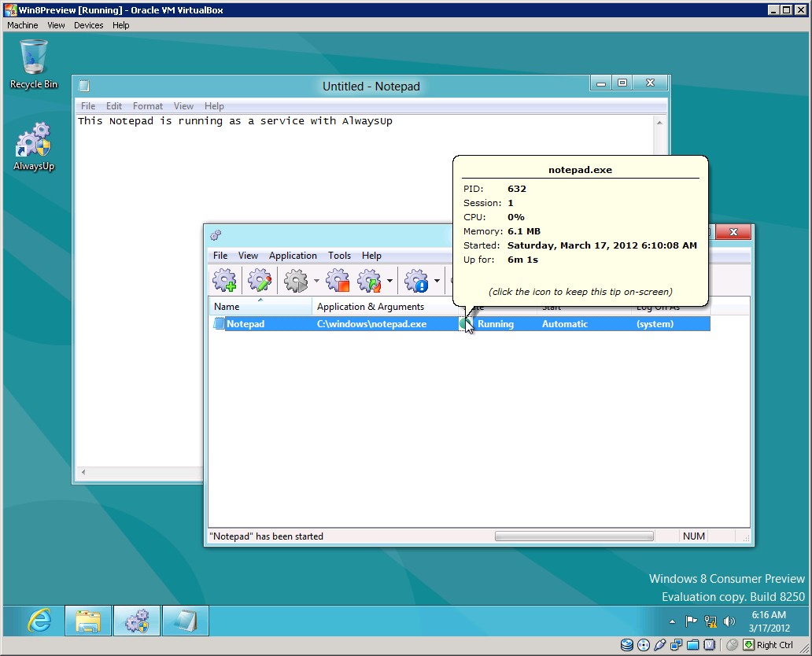The width and height of the screenshot is (812, 656).
Task: Open the File menu in AlwaysUp
Action: pyautogui.click(x=220, y=256)
